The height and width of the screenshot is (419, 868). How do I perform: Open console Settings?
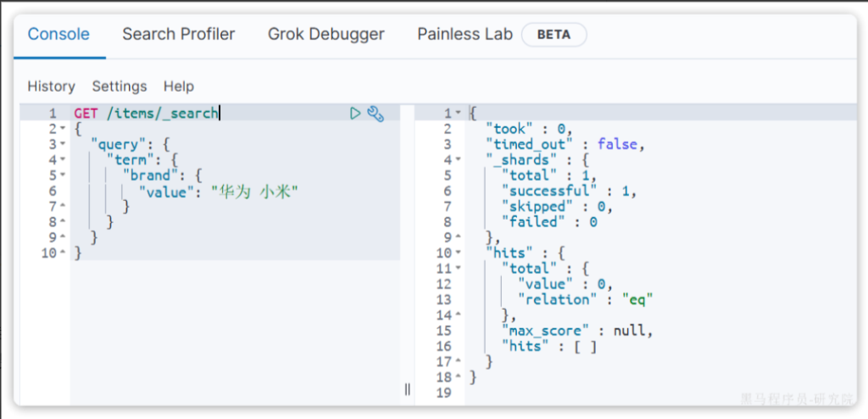120,87
